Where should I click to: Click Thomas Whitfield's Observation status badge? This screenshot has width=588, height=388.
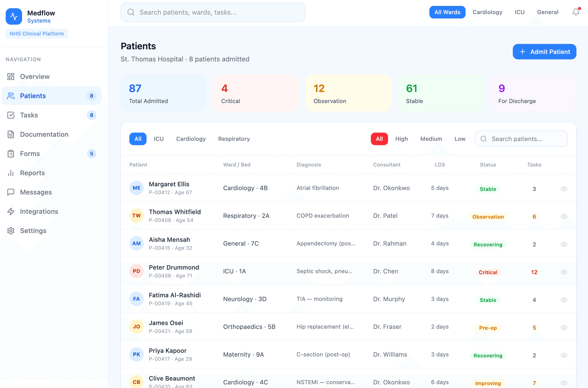488,217
